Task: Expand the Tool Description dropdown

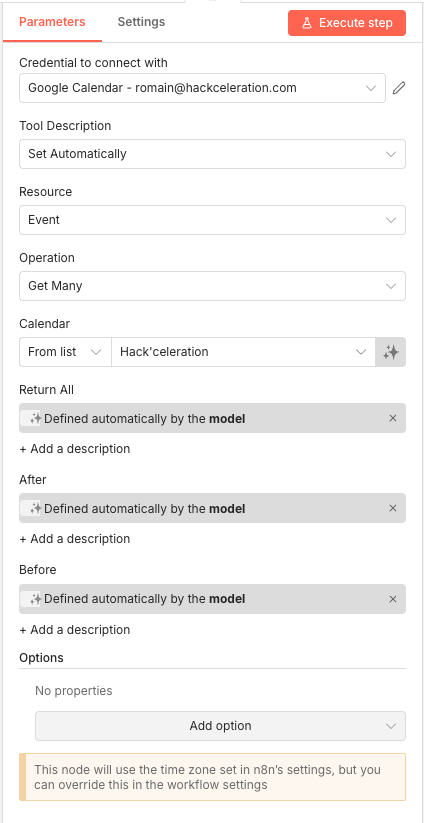Action: pos(213,154)
